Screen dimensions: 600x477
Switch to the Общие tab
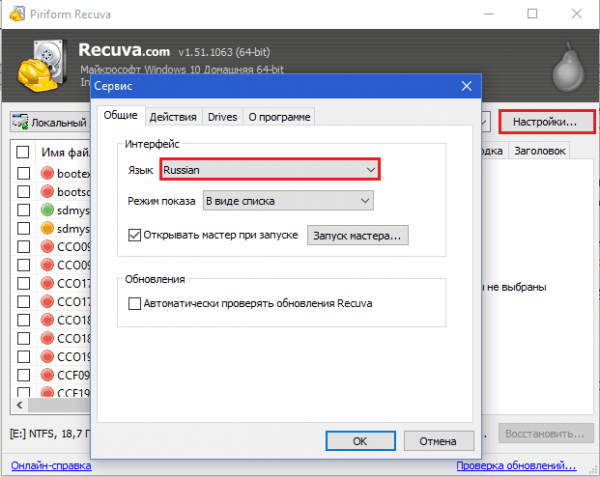[x=121, y=115]
